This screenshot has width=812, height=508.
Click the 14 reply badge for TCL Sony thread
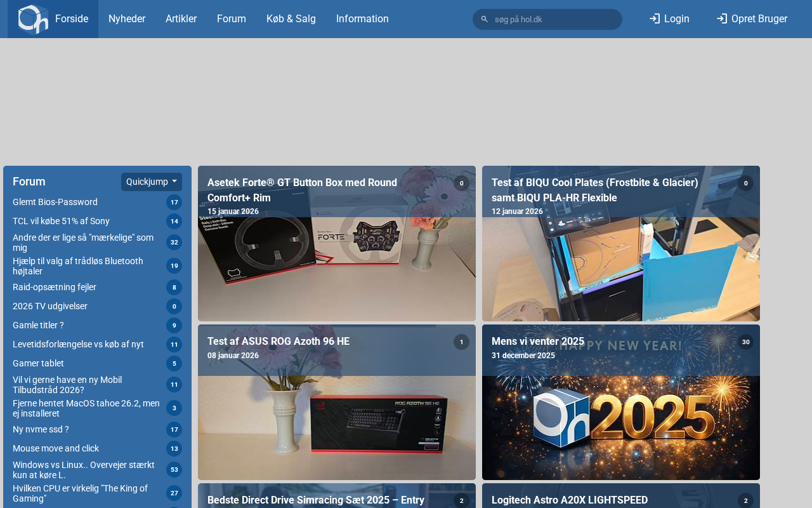click(x=174, y=221)
